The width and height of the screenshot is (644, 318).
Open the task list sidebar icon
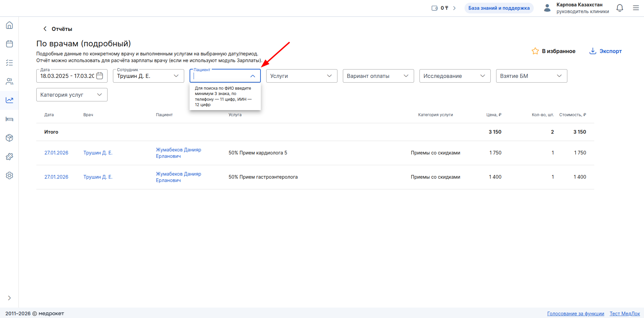9,63
